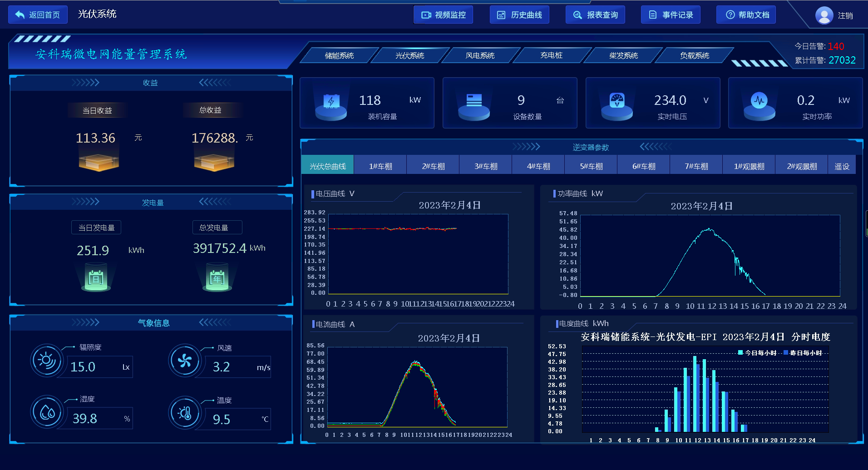Open the 遥设 remote settings tab
This screenshot has width=868, height=470.
[x=842, y=166]
